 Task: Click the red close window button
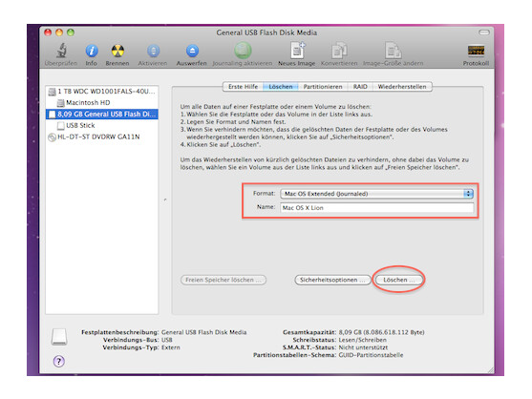point(48,32)
